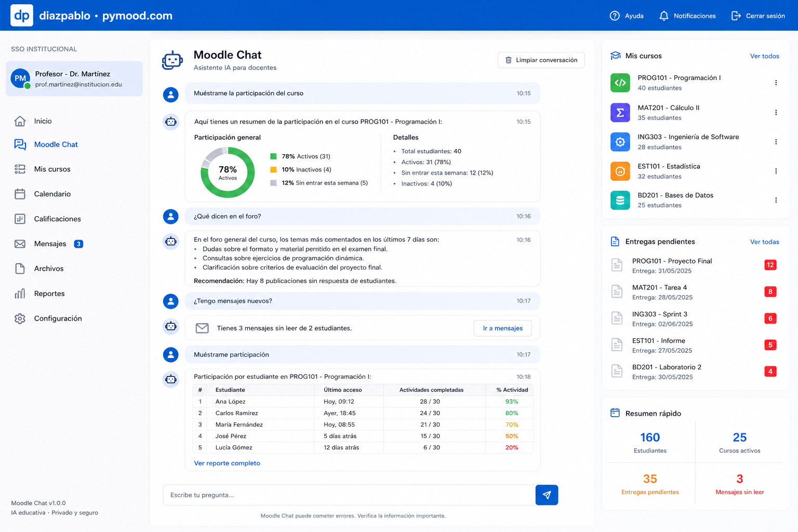Open the BD201 Bases de Datos database icon
Viewport: 798px width, 532px height.
coord(620,200)
